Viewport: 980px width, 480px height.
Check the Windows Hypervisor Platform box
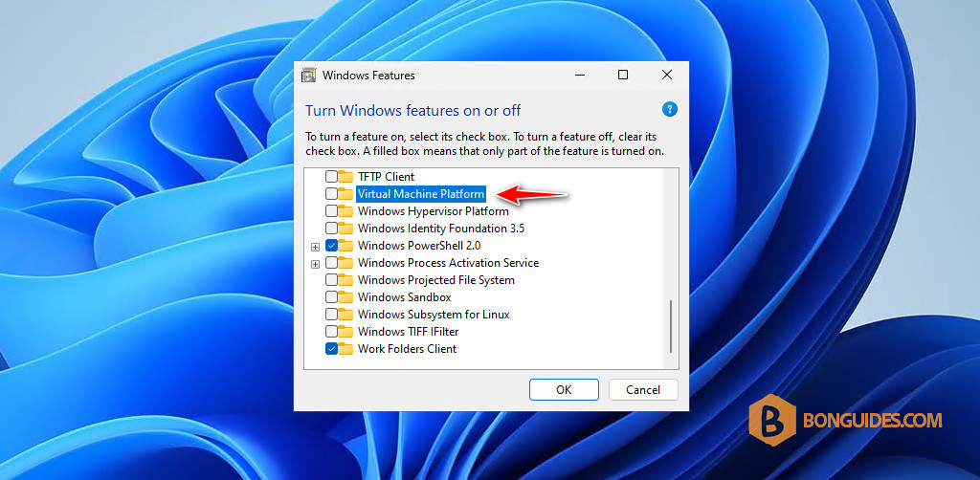[331, 211]
